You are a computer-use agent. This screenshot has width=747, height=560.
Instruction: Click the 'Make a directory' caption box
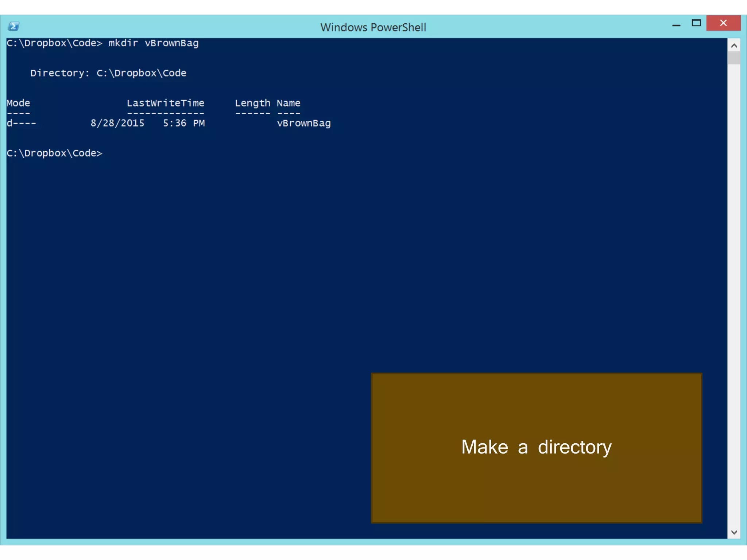pyautogui.click(x=537, y=448)
